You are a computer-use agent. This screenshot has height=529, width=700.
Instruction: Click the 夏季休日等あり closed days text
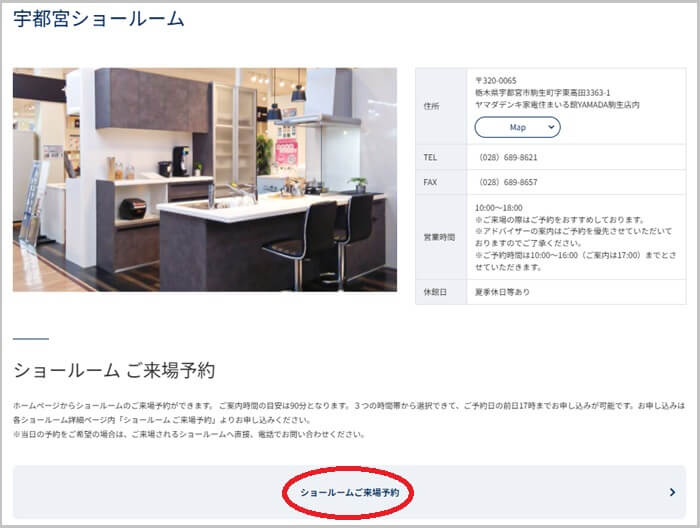coord(503,292)
